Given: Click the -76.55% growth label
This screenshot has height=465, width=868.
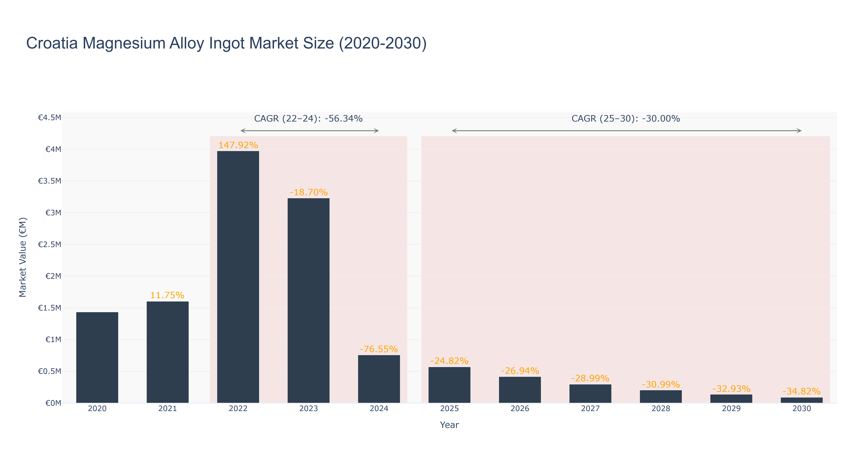Looking at the screenshot, I should (x=379, y=349).
